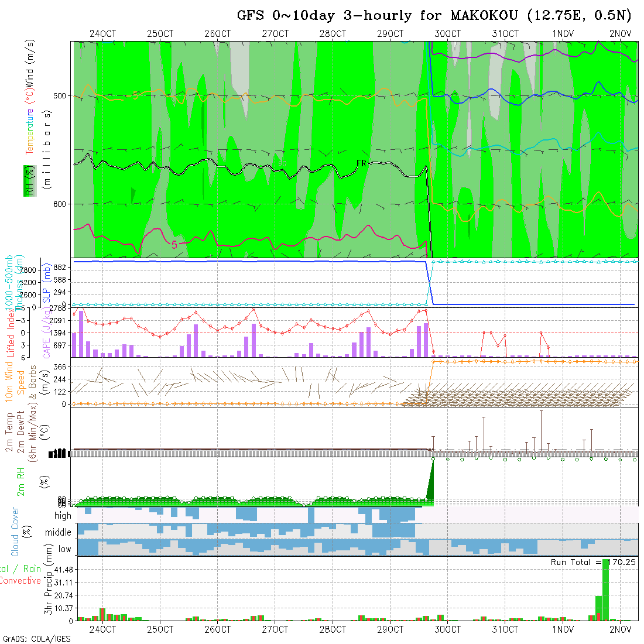Click the 2NOV label on the bottom axis
The height and width of the screenshot is (644, 644).
[x=620, y=629]
